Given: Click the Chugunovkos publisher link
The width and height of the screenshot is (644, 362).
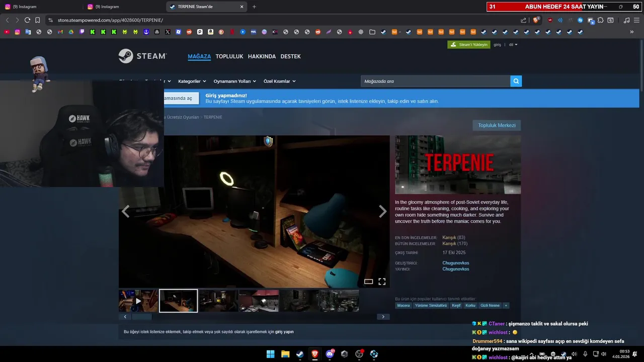Looking at the screenshot, I should (456, 269).
